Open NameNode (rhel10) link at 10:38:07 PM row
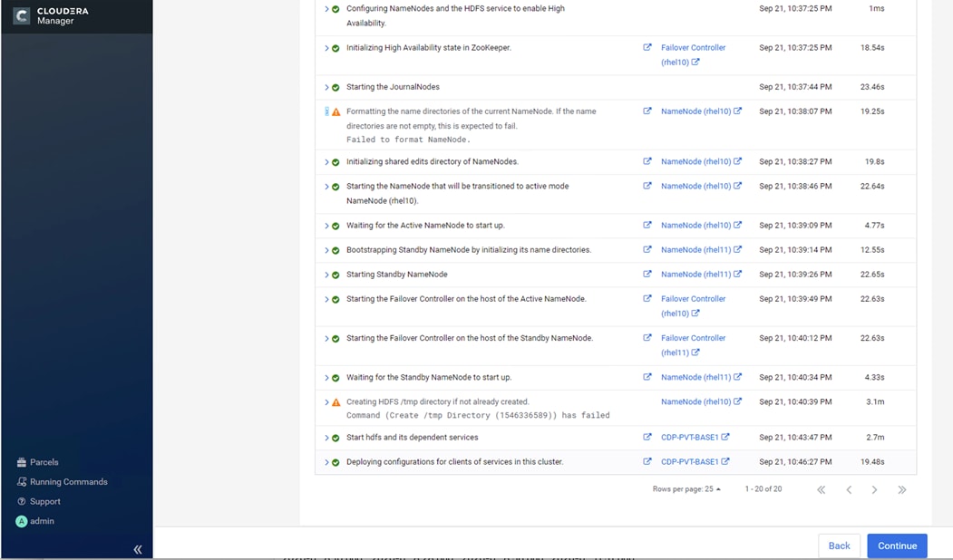 [x=701, y=111]
